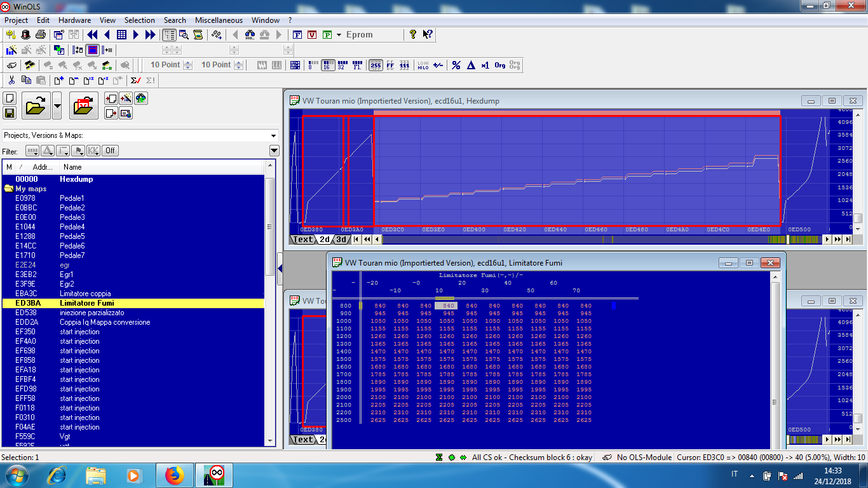Collapse side panel with left arrow handle
Image resolution: width=868 pixels, height=488 pixels.
280,269
